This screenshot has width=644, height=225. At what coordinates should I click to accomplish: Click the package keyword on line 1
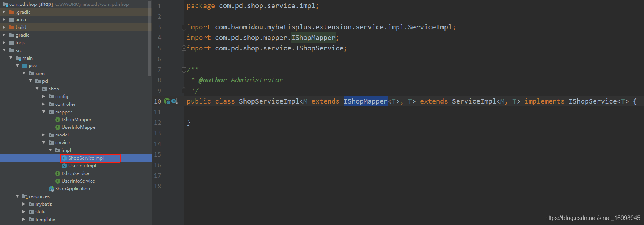pyautogui.click(x=201, y=6)
